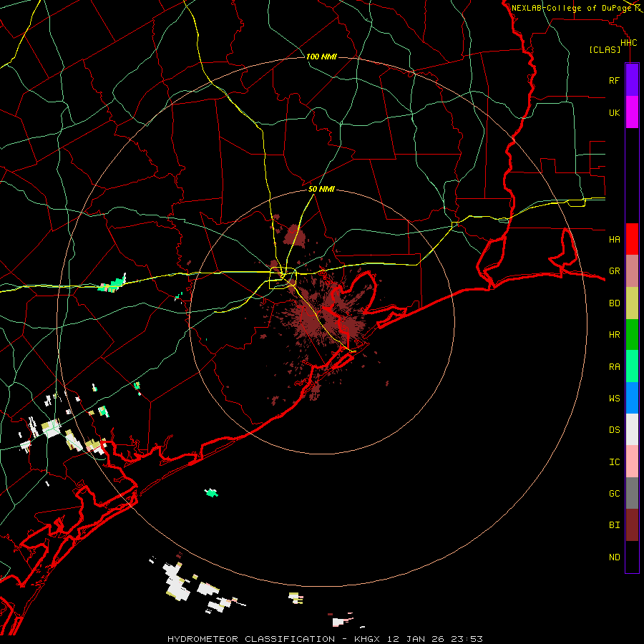
Task: Select the GR legend color block
Action: (x=632, y=271)
